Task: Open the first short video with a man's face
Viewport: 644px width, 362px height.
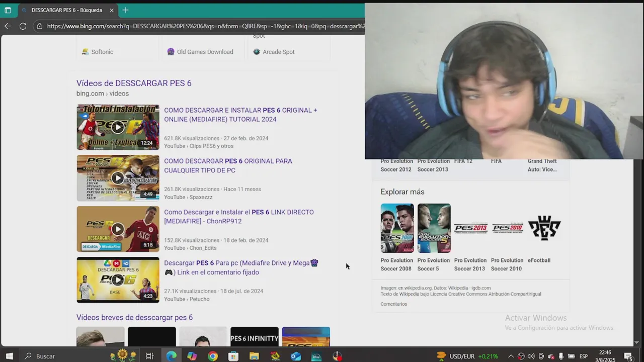Action: click(101, 337)
